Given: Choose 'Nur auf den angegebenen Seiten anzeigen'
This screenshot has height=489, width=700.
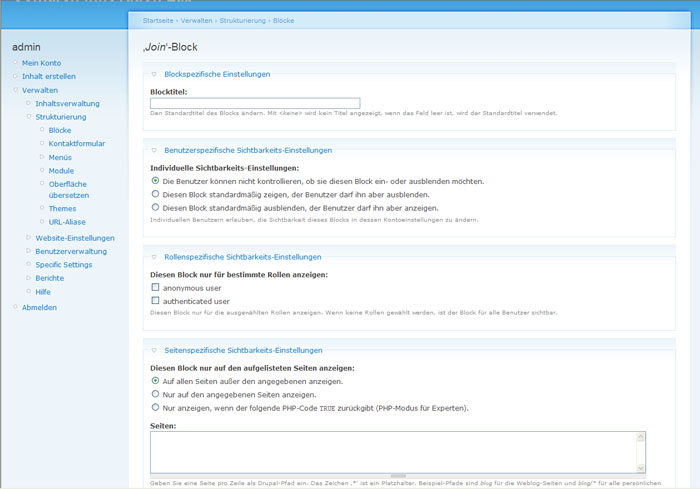Looking at the screenshot, I should [x=155, y=394].
